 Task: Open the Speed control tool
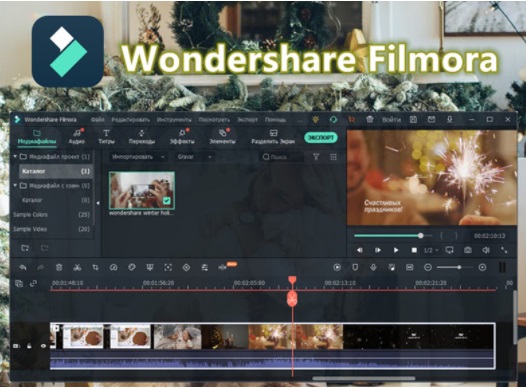click(x=114, y=267)
